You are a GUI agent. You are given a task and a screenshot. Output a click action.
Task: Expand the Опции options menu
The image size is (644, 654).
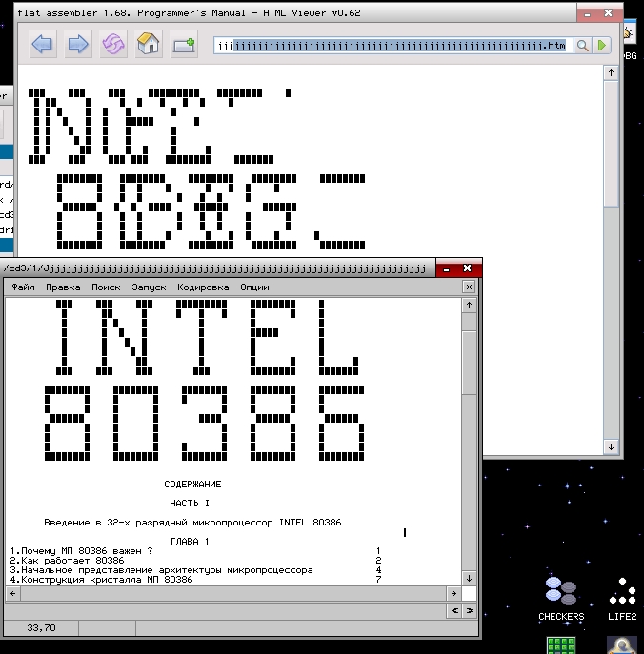[254, 287]
